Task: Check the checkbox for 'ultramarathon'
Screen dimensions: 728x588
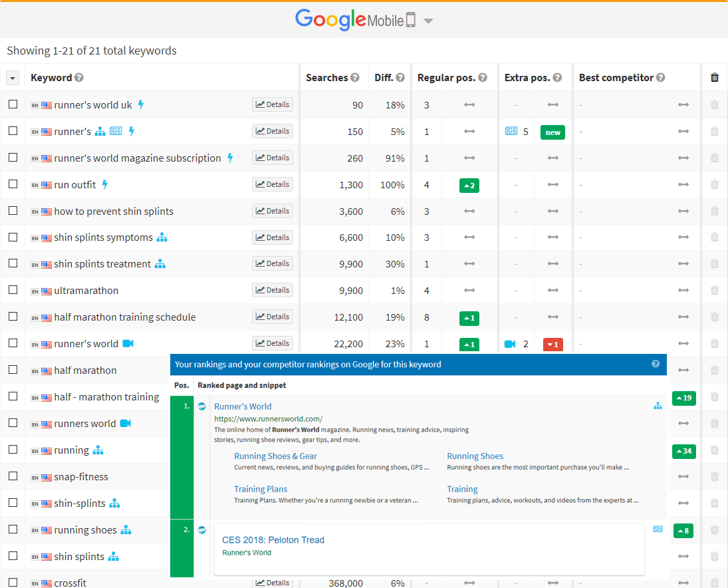Action: [12, 290]
